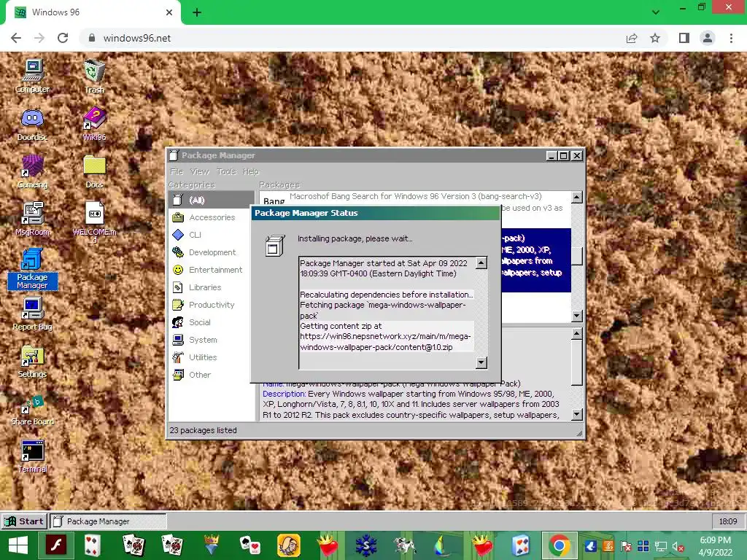Viewport: 747px width, 560px height.
Task: Open Flash Player from the taskbar
Action: coord(56,545)
